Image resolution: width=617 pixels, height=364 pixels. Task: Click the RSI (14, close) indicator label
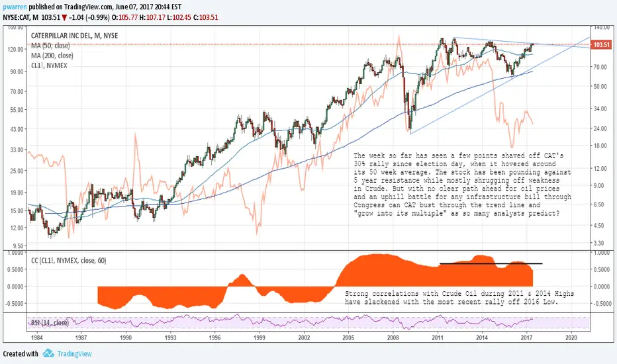[x=50, y=323]
